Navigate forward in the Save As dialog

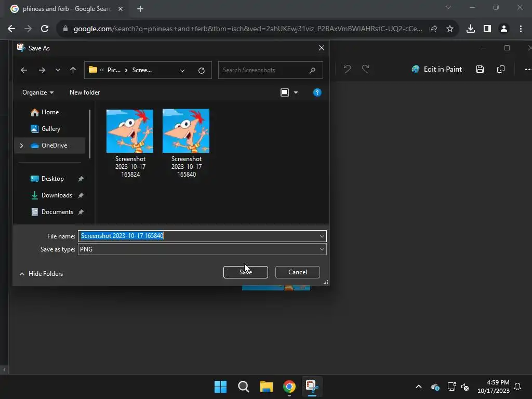[x=42, y=70]
